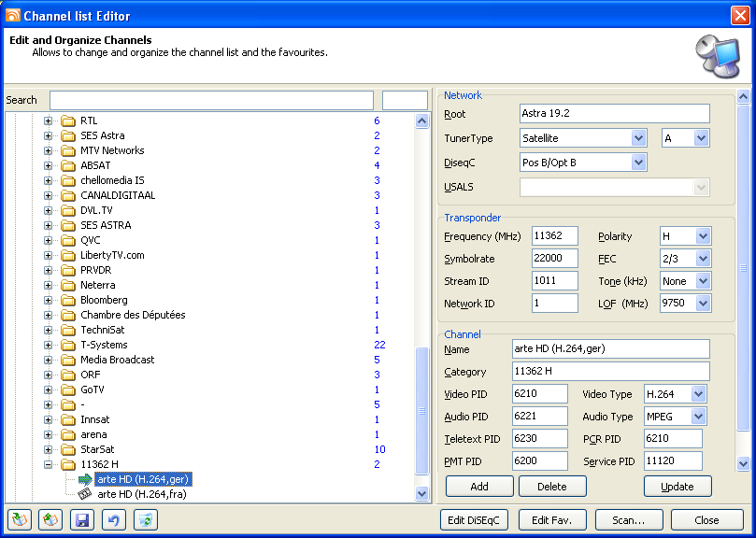Open the Polarity dropdown
The height and width of the screenshot is (538, 756).
702,236
